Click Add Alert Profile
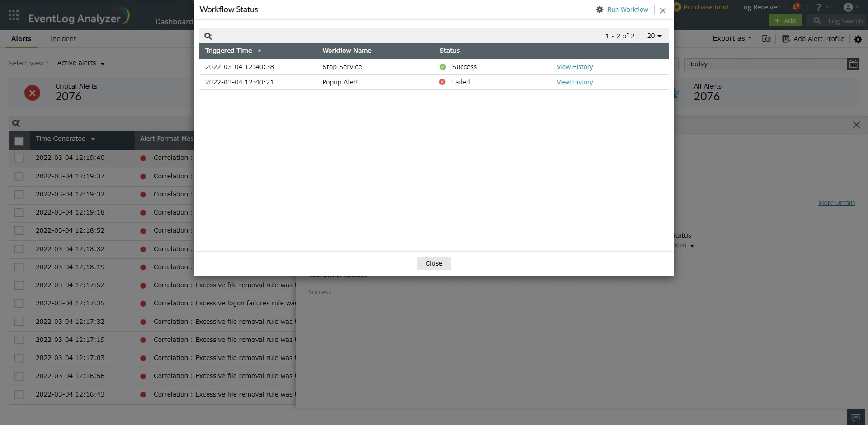Screen dimensions: 868x425 [813, 39]
